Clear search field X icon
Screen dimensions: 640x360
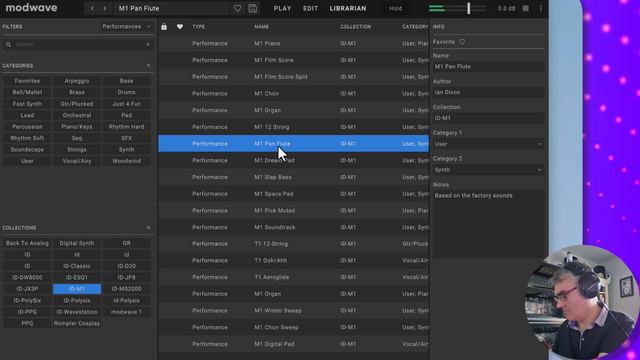tap(148, 44)
